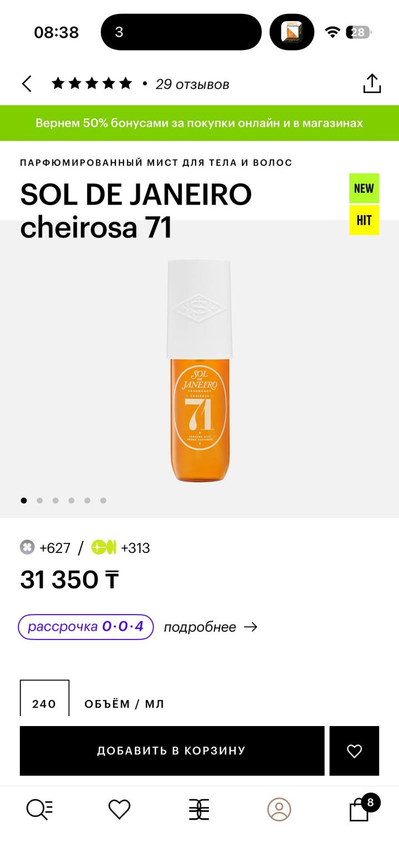Tap the five-star rating

pos(92,84)
